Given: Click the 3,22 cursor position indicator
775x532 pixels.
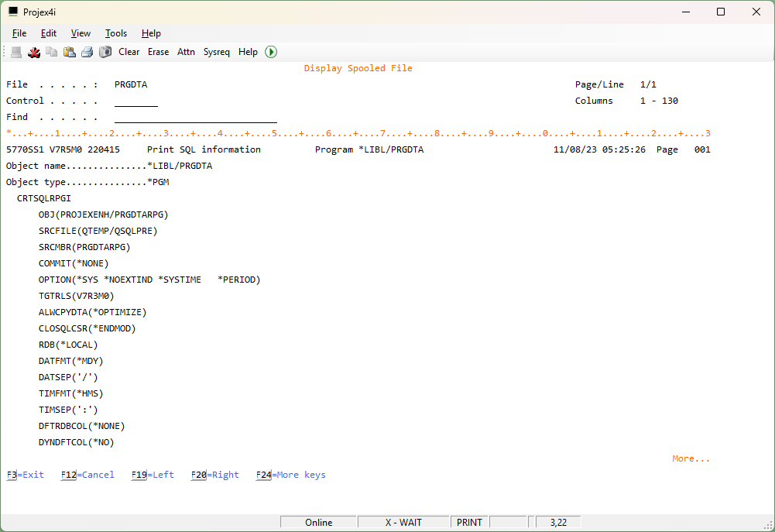Looking at the screenshot, I should click(x=558, y=523).
